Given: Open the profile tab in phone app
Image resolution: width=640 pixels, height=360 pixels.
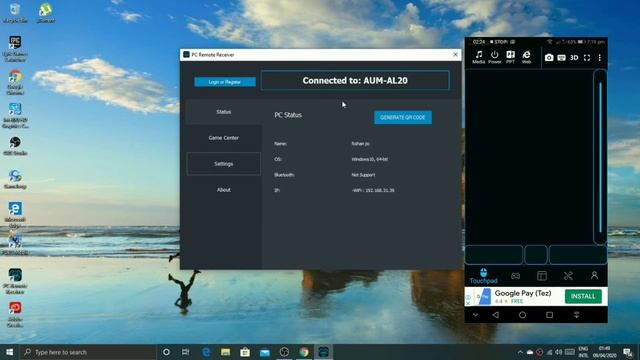Looking at the screenshot, I should (594, 276).
